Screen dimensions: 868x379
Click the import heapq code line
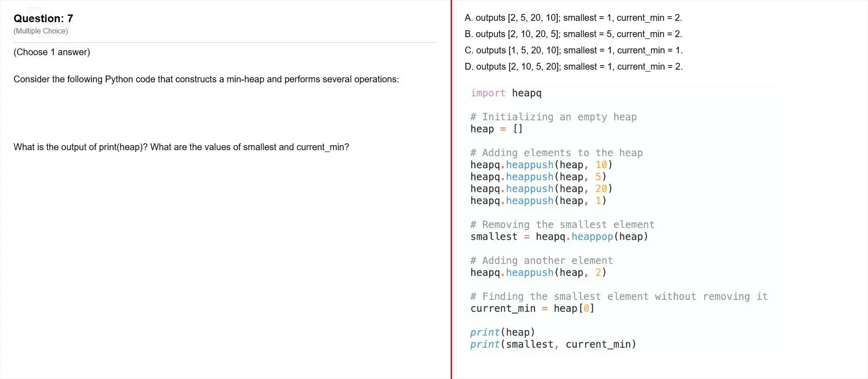point(506,93)
